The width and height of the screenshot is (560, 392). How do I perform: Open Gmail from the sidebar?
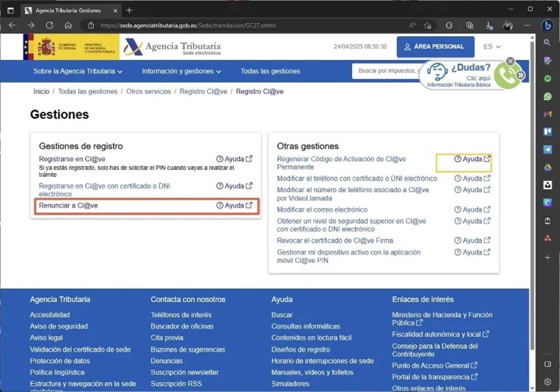[548, 114]
